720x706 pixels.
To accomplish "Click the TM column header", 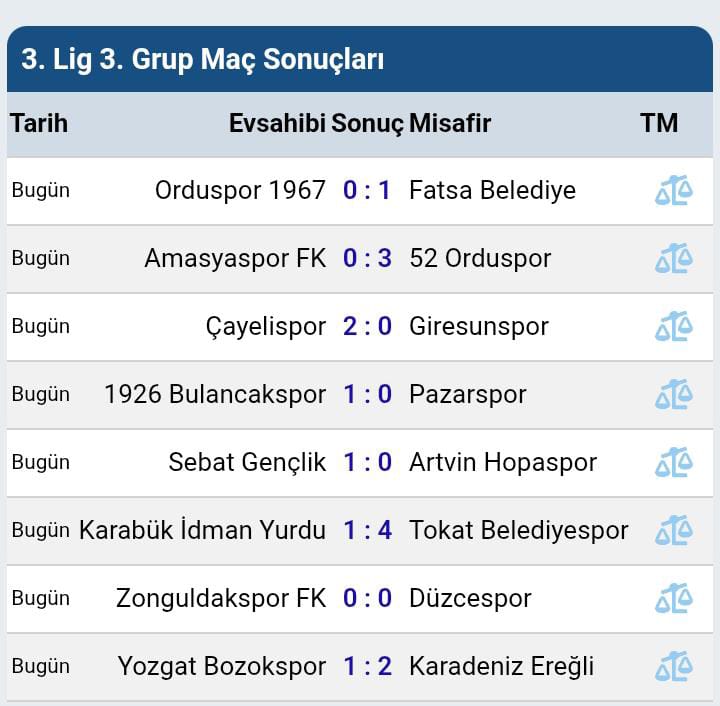I will pyautogui.click(x=659, y=123).
